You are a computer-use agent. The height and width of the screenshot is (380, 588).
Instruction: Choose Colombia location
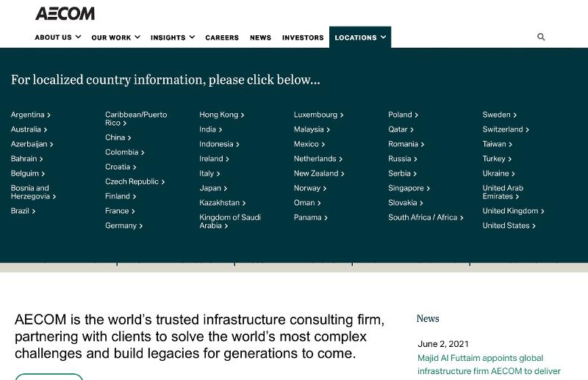(124, 152)
